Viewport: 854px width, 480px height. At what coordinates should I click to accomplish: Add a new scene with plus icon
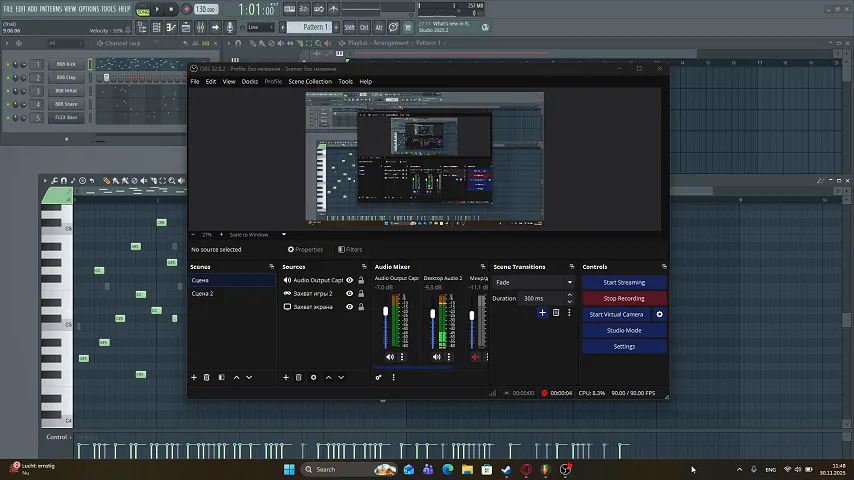[x=194, y=377]
